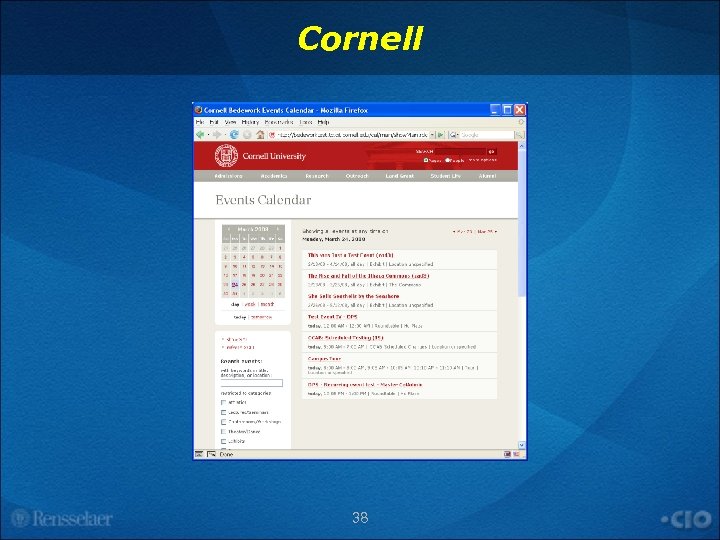Check the fifth category checkbox
This screenshot has height=540, width=720.
click(x=224, y=441)
